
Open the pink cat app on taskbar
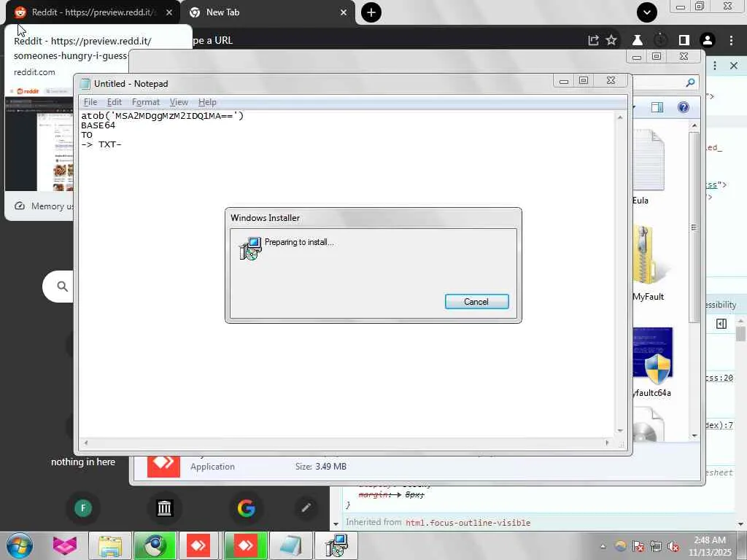(64, 545)
